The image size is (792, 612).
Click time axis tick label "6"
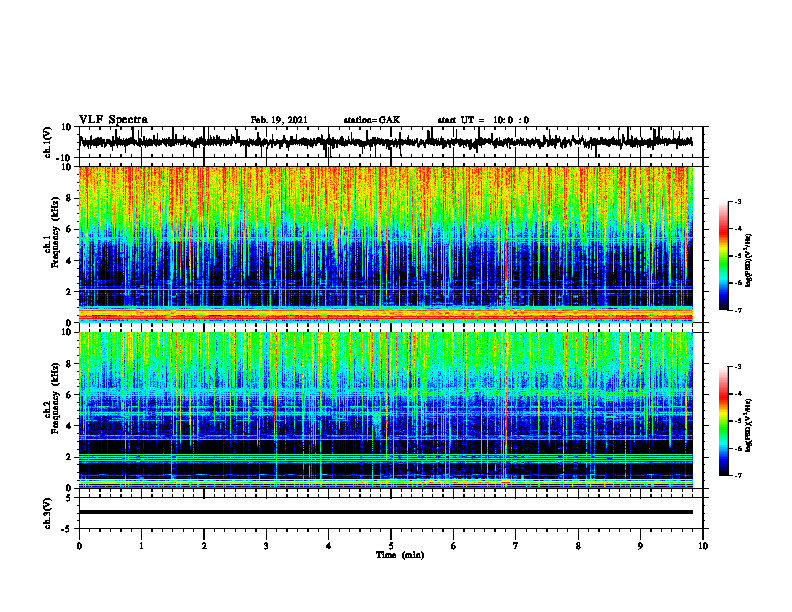coord(454,546)
